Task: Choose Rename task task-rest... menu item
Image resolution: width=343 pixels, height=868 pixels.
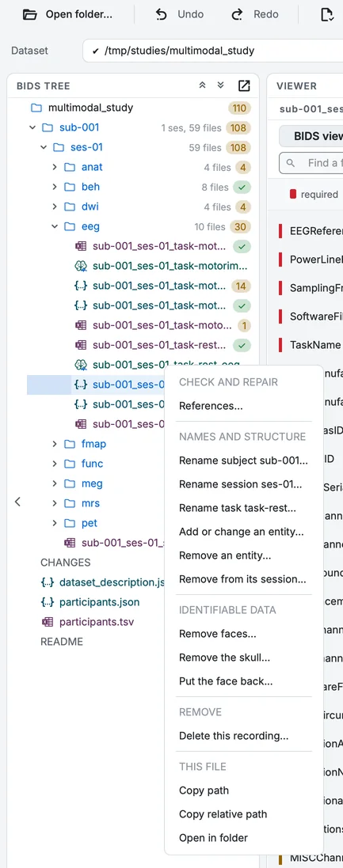Action: 244,508
